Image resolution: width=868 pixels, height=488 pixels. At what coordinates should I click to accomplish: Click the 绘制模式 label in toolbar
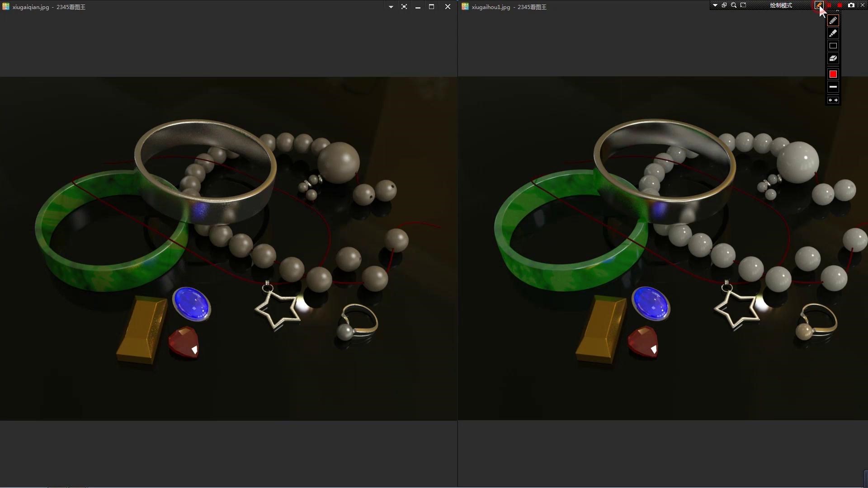(x=781, y=5)
